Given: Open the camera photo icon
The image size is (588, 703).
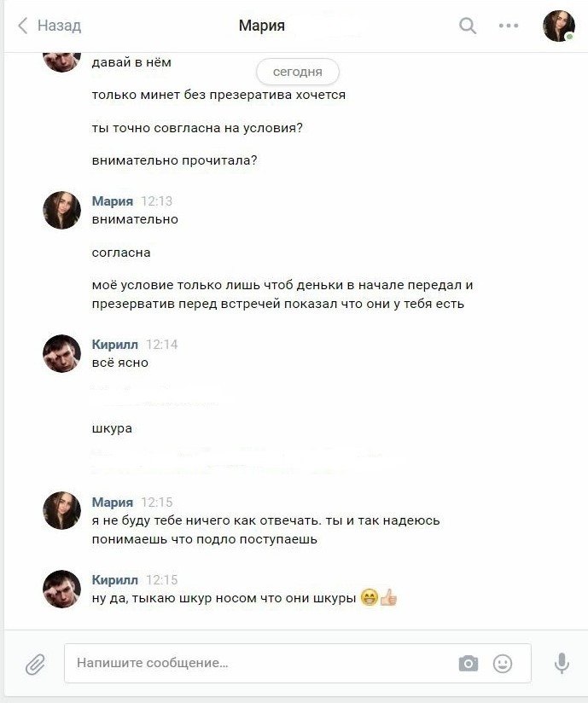Looking at the screenshot, I should pos(469,664).
